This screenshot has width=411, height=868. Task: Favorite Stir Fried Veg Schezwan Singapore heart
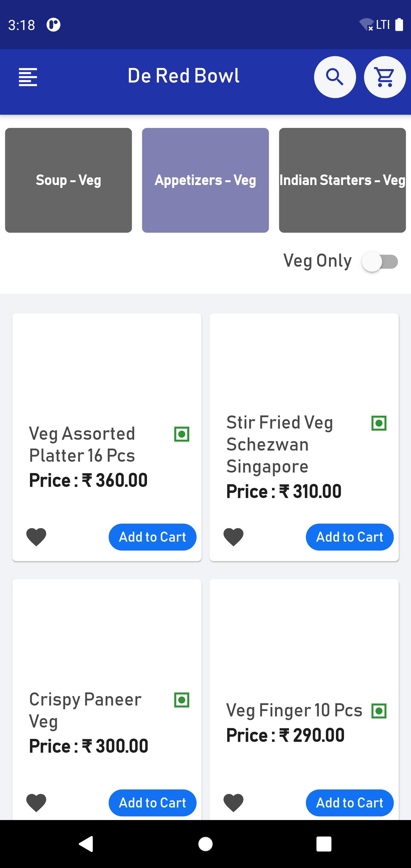pyautogui.click(x=233, y=537)
